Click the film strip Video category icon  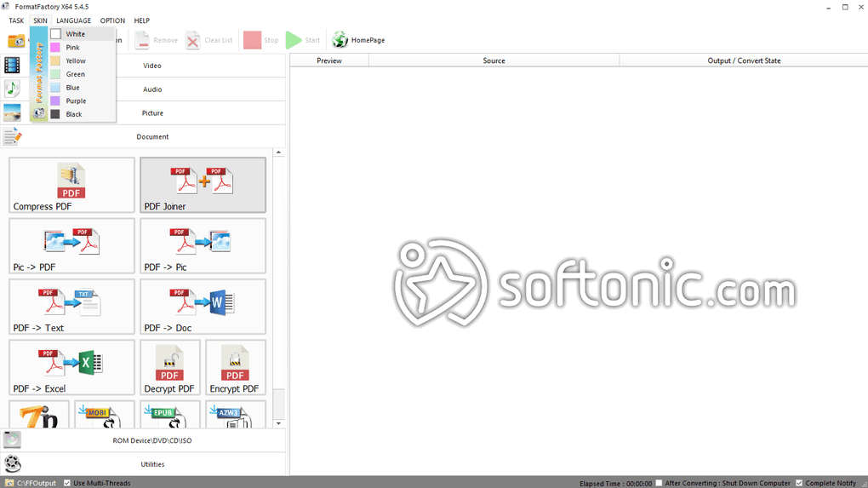[x=12, y=66]
